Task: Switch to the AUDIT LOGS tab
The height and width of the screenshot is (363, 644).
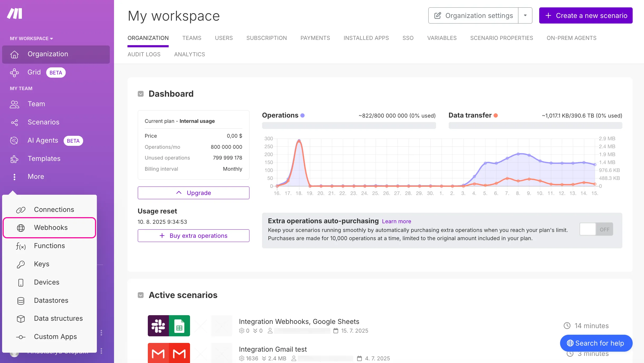Action: (144, 54)
